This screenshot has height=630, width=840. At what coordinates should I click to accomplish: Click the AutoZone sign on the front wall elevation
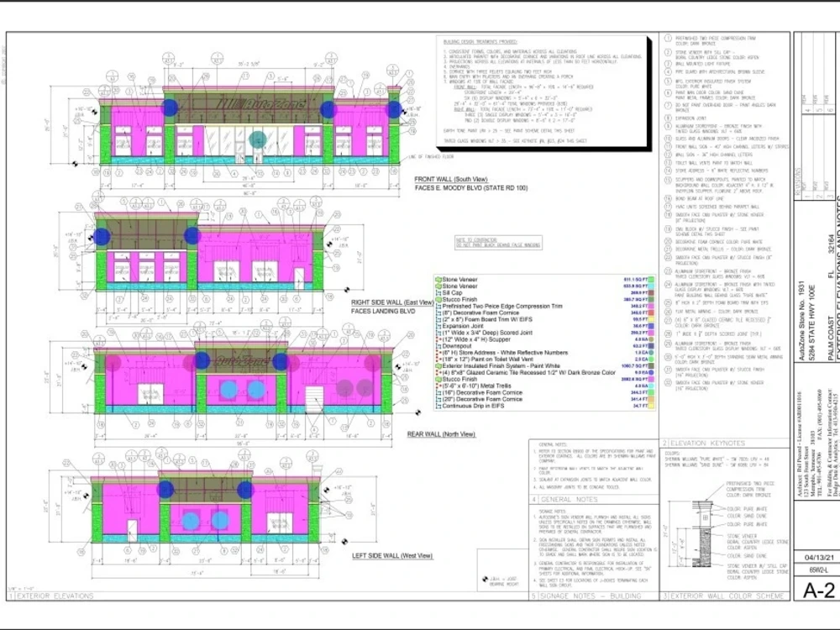tap(260, 103)
